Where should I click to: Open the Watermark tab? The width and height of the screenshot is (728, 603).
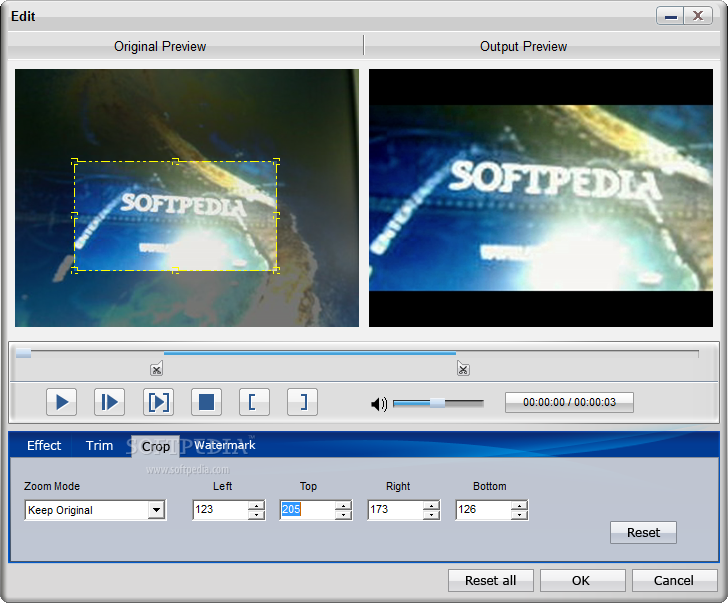225,445
